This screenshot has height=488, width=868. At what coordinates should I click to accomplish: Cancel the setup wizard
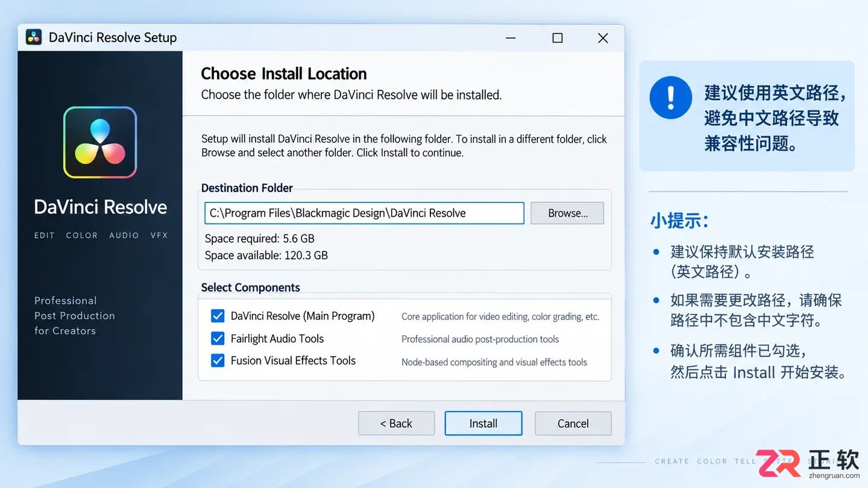(x=573, y=424)
